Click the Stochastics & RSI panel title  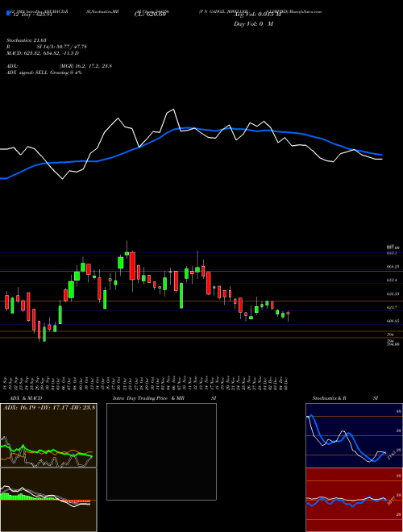[345, 398]
